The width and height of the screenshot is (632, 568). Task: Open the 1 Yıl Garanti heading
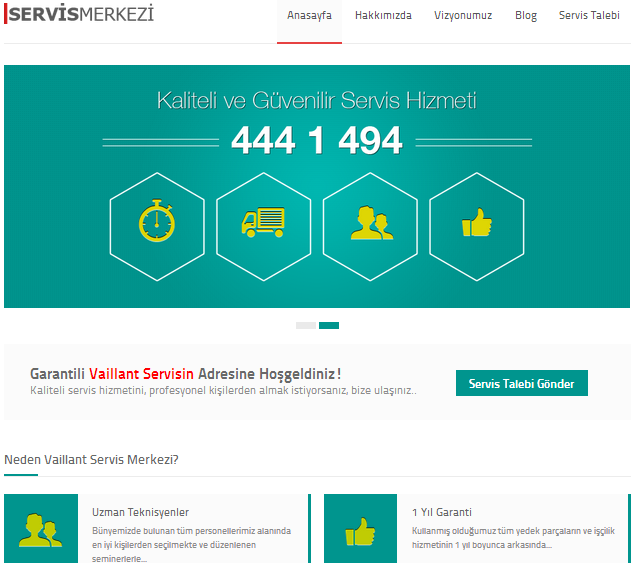click(x=441, y=512)
